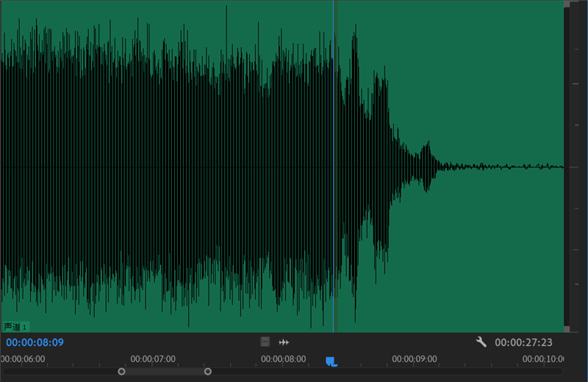Click the 00:00:07:00 ruler label
588x382 pixels.
tap(153, 358)
